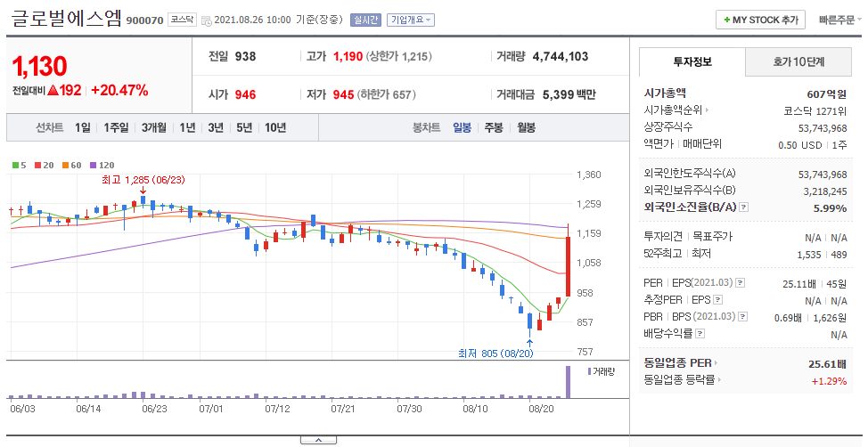This screenshot has height=447, width=868.
Task: Click orange 60-day moving average legend
Action: pyautogui.click(x=71, y=165)
